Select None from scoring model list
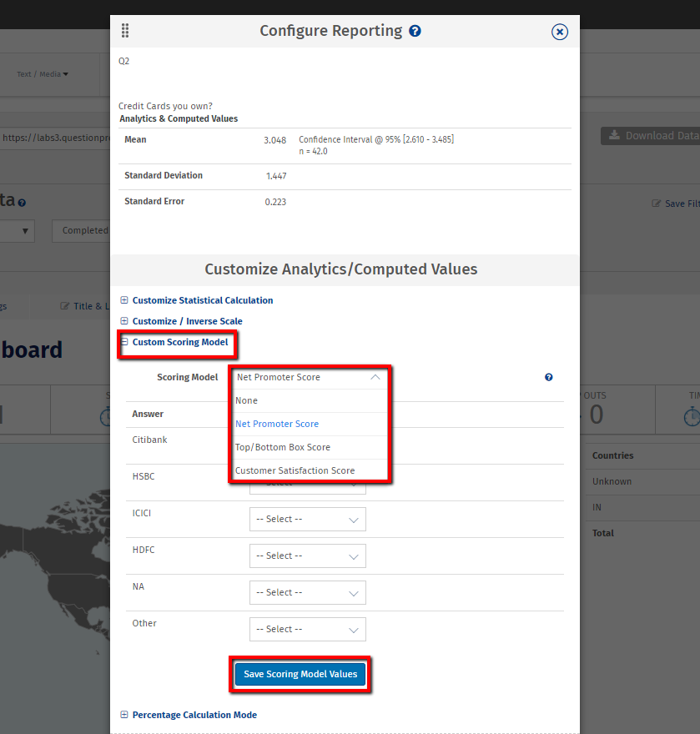 (247, 400)
